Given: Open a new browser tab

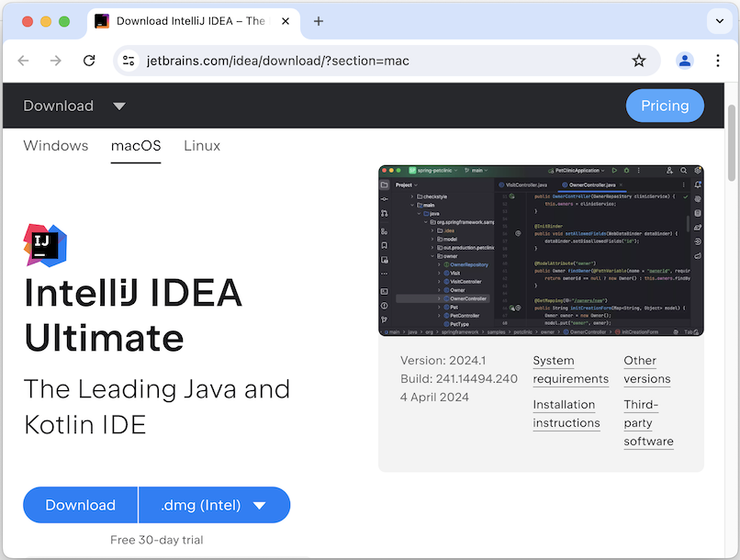Looking at the screenshot, I should 319,21.
